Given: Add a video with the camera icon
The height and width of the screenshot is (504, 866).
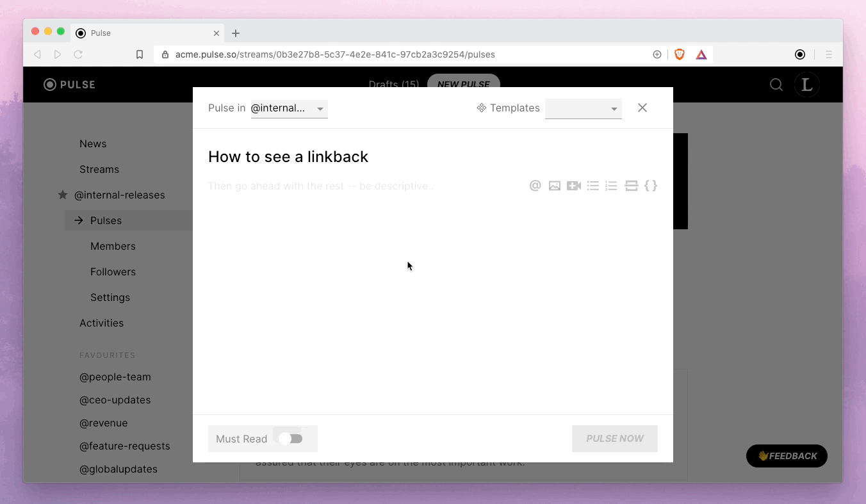Looking at the screenshot, I should point(574,186).
